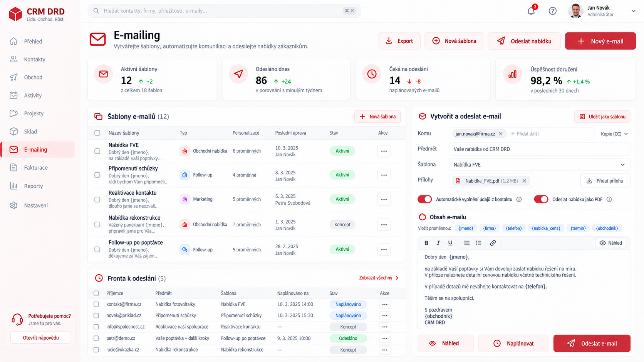Screen dimensions: 644x362
Task: Open the notifications bell
Action: [531, 10]
